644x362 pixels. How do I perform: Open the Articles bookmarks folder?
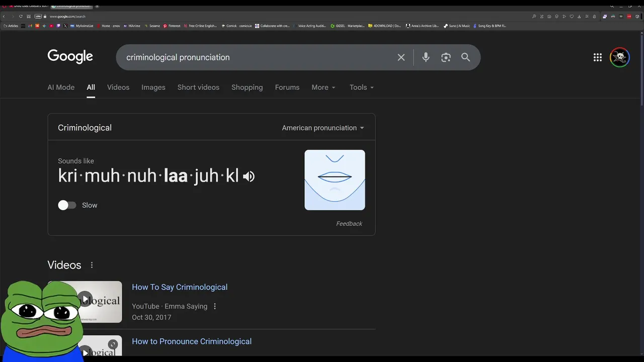tap(11, 26)
